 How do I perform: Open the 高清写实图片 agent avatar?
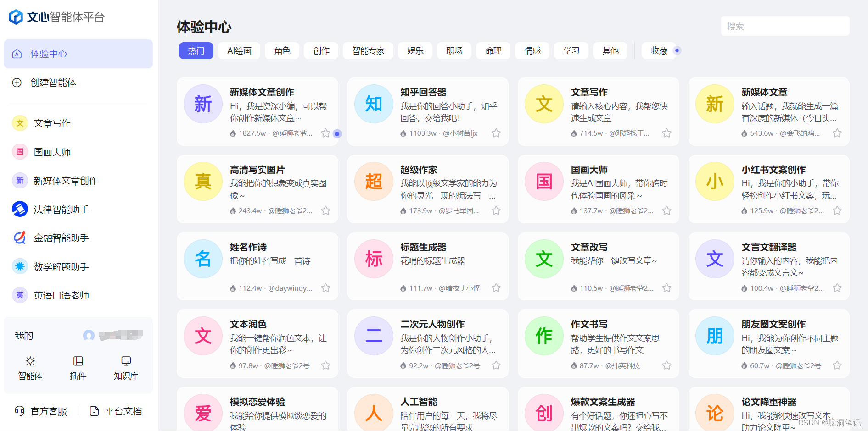pos(203,182)
